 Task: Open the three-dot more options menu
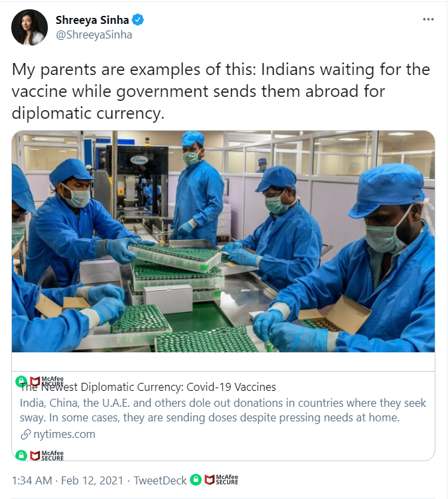428,19
